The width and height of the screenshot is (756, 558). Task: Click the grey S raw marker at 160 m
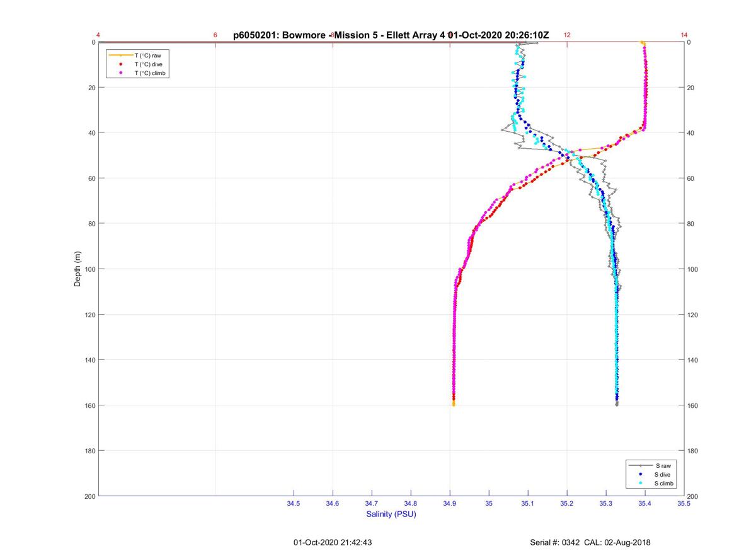[617, 404]
